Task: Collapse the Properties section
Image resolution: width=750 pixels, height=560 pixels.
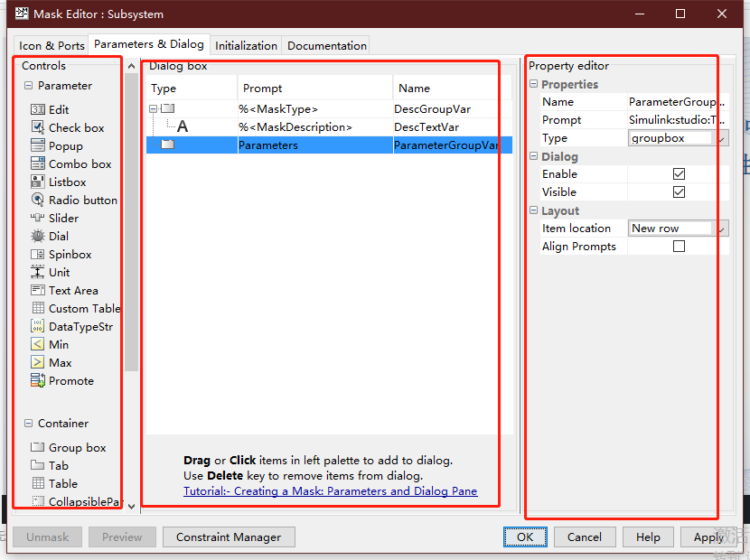Action: (x=534, y=84)
